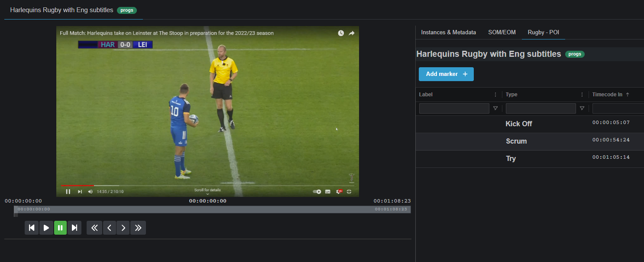Viewport: 644px width, 262px height.
Task: Open the Label column menu
Action: [x=495, y=95]
